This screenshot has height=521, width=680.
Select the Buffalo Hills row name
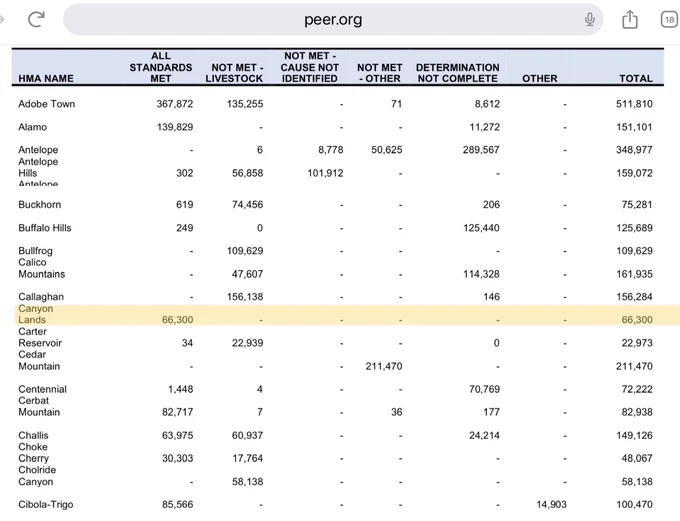tap(45, 228)
